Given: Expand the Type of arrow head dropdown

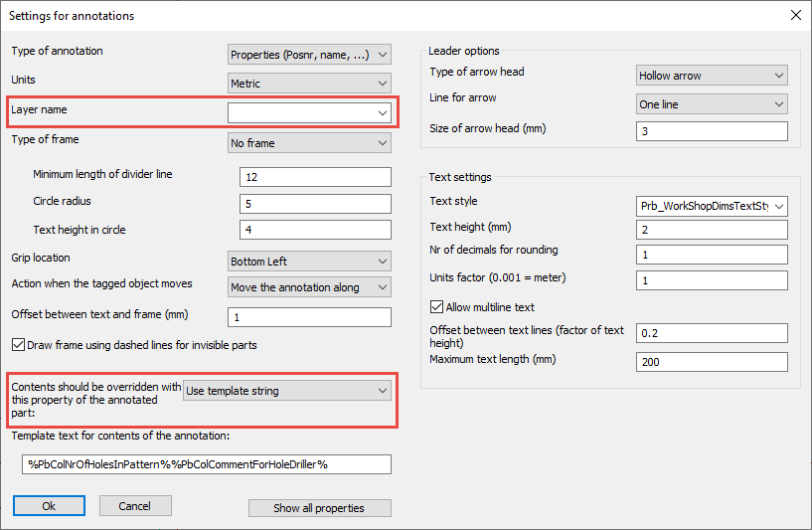Looking at the screenshot, I should click(711, 76).
